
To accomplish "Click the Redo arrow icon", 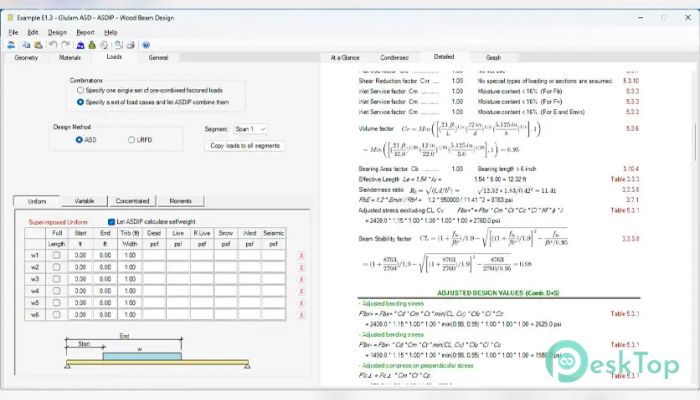I will click(65, 45).
